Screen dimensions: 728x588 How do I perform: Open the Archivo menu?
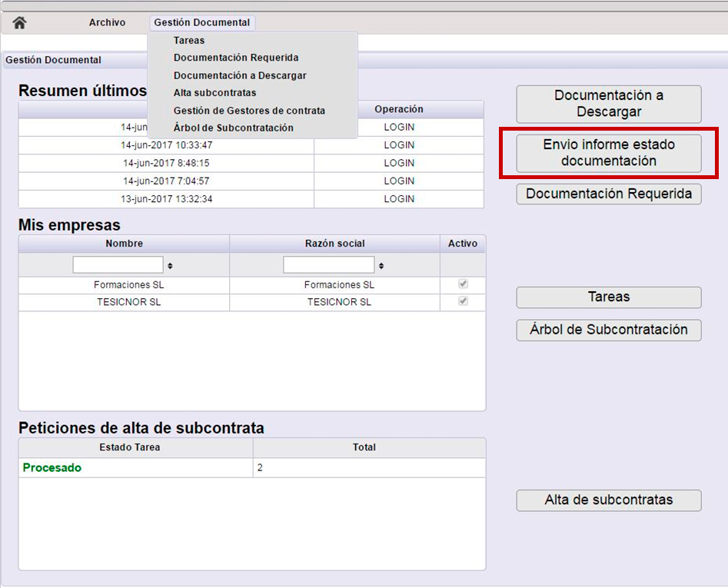click(107, 23)
